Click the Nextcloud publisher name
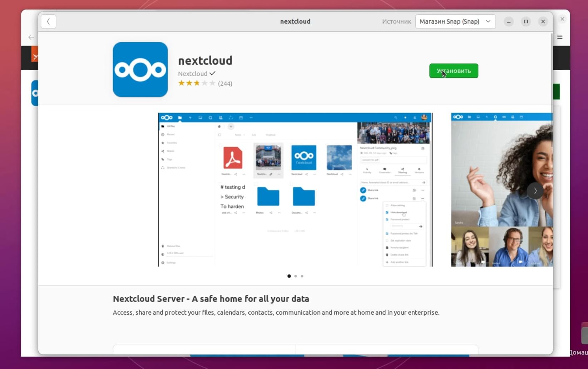Viewport: 588px width, 369px height. point(193,74)
